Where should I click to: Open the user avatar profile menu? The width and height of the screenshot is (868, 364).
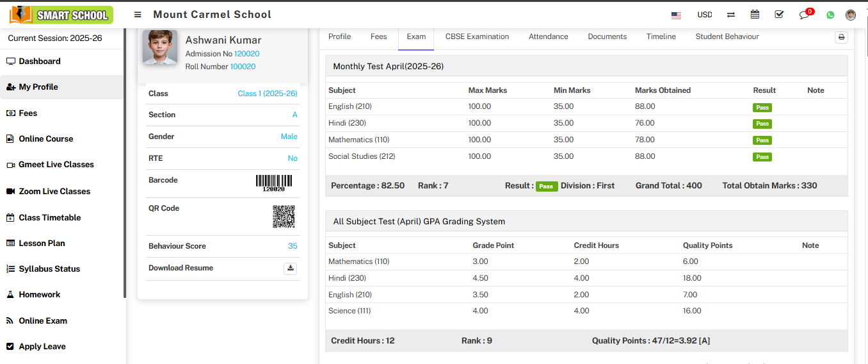[x=850, y=15]
